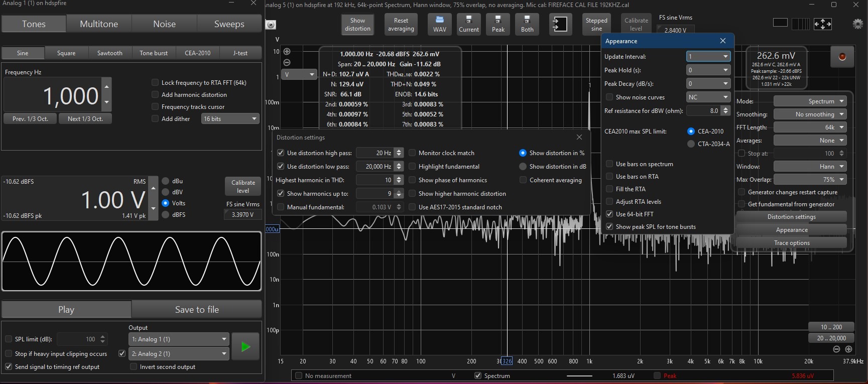Start the generator with green play button
868x384 pixels.
click(x=245, y=346)
